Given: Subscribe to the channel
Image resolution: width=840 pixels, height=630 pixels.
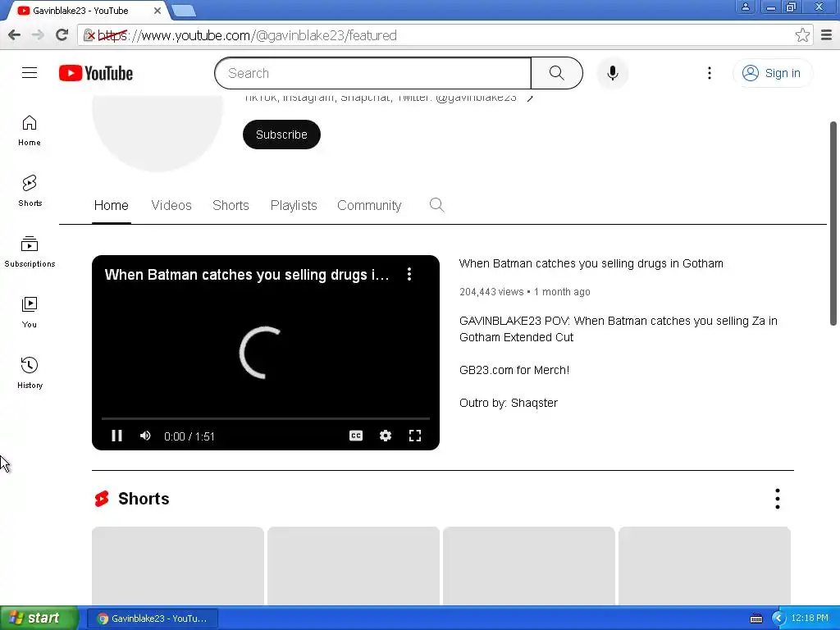Looking at the screenshot, I should [282, 135].
